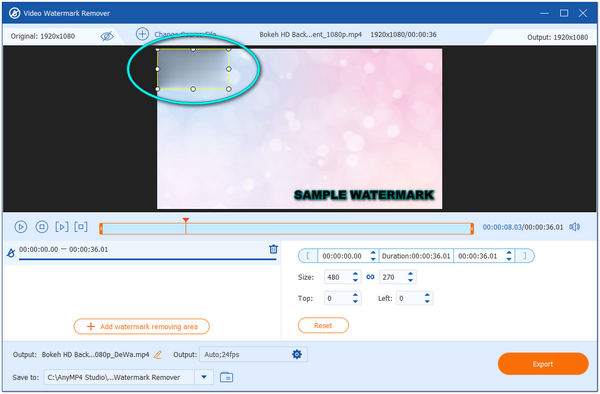Viewport: 600px width, 394px height.
Task: Click the output name Bokeh HD Back...080p_DeWa.mp4
Action: coord(95,355)
